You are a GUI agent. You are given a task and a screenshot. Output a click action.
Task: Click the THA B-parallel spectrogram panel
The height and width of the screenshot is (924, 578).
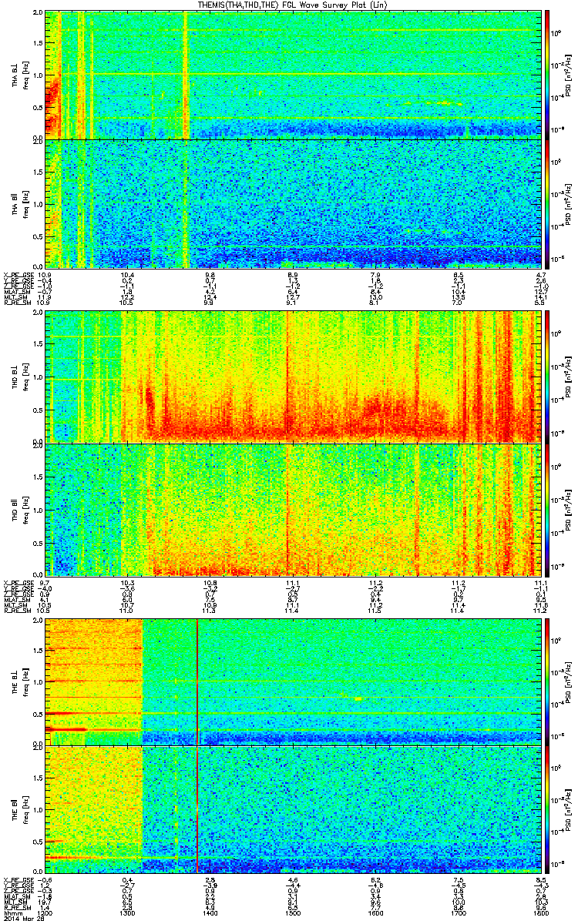[294, 203]
